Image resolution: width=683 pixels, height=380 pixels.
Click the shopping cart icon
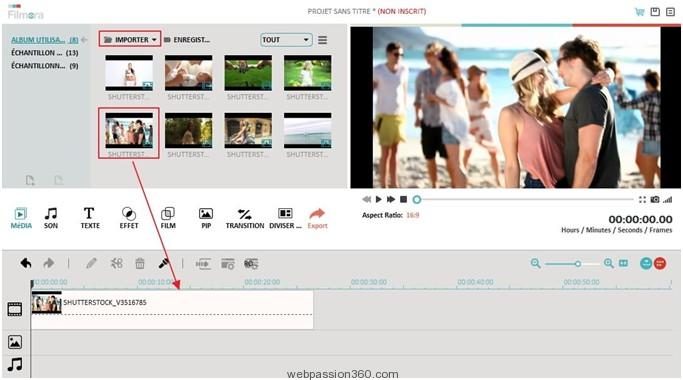click(x=639, y=12)
